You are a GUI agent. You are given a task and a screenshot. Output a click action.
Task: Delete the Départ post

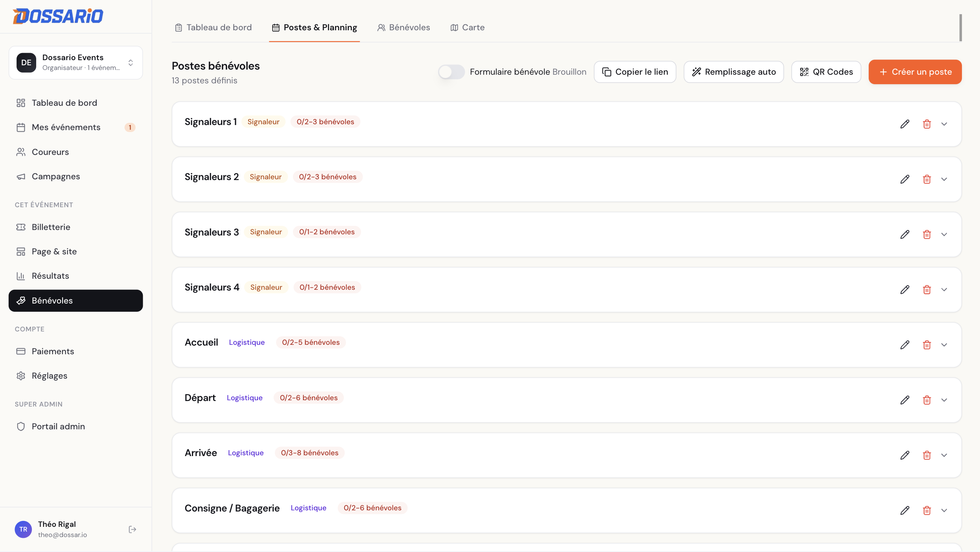(x=927, y=400)
